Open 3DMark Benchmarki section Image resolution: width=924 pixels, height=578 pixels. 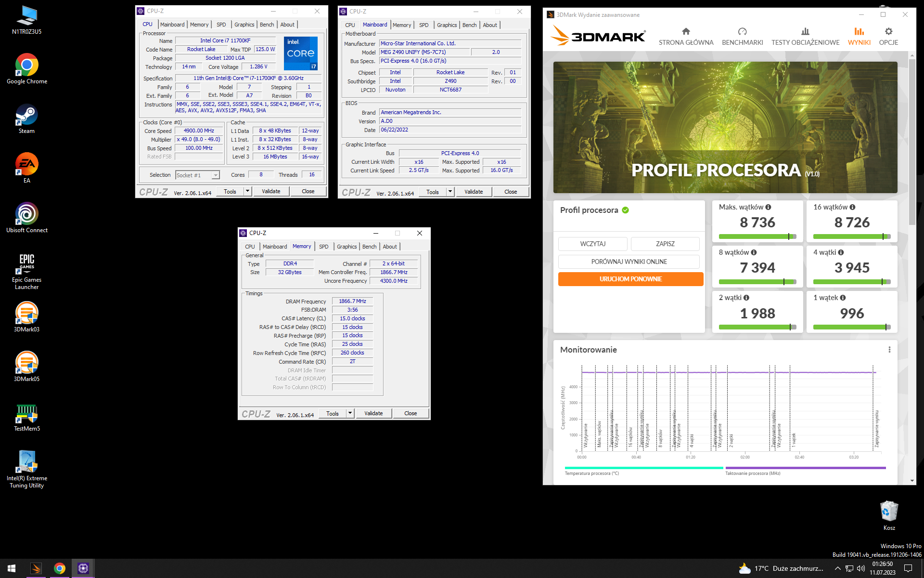pyautogui.click(x=742, y=37)
